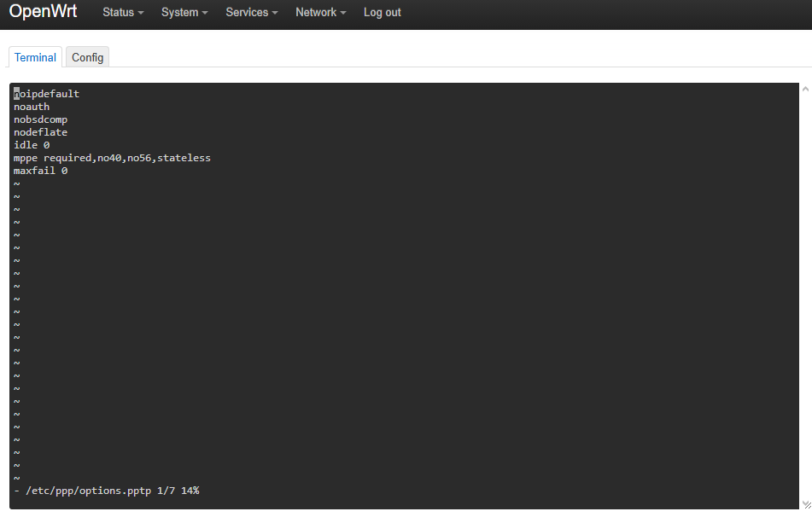Image resolution: width=812 pixels, height=523 pixels.
Task: Expand the Services menu
Action: (252, 13)
